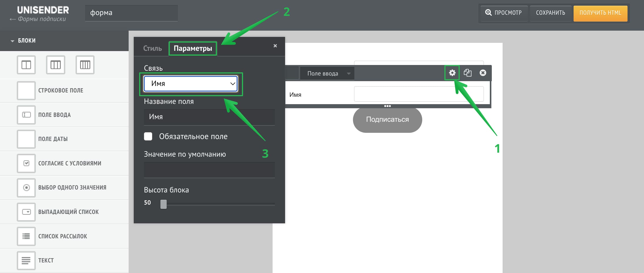The image size is (644, 273).
Task: Pick the Выбор одного значения block icon
Action: [26, 188]
